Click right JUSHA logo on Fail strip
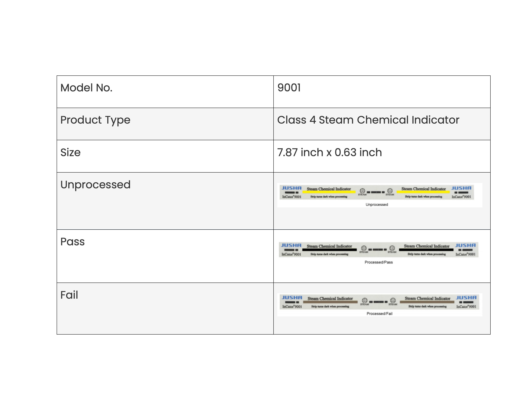Viewport: 532px width, 410px height. 466,298
